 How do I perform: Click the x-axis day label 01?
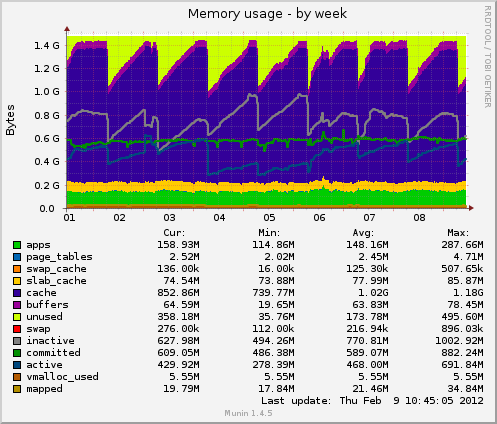69,218
